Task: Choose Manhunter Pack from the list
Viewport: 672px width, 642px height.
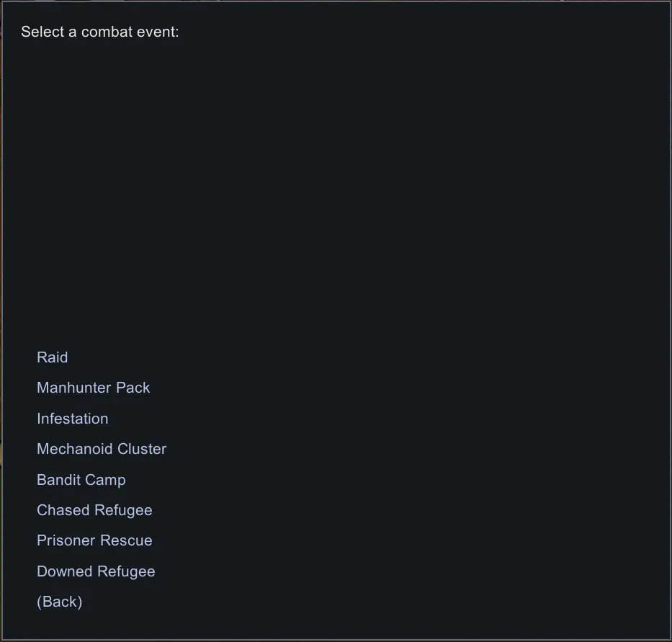Action: pyautogui.click(x=94, y=388)
